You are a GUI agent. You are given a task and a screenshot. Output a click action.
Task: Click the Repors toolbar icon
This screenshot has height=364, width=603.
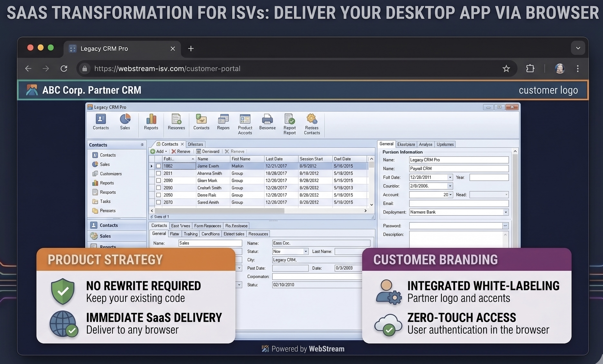(x=223, y=122)
